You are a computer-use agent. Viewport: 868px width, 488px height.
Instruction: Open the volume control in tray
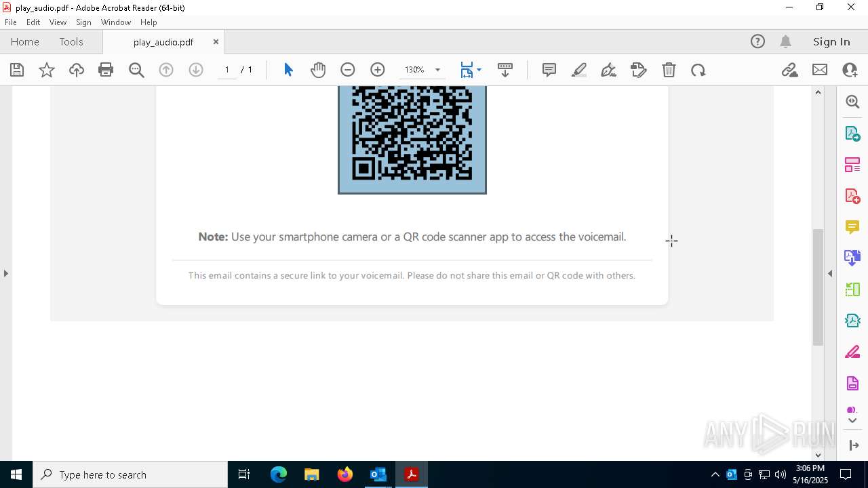(x=781, y=474)
